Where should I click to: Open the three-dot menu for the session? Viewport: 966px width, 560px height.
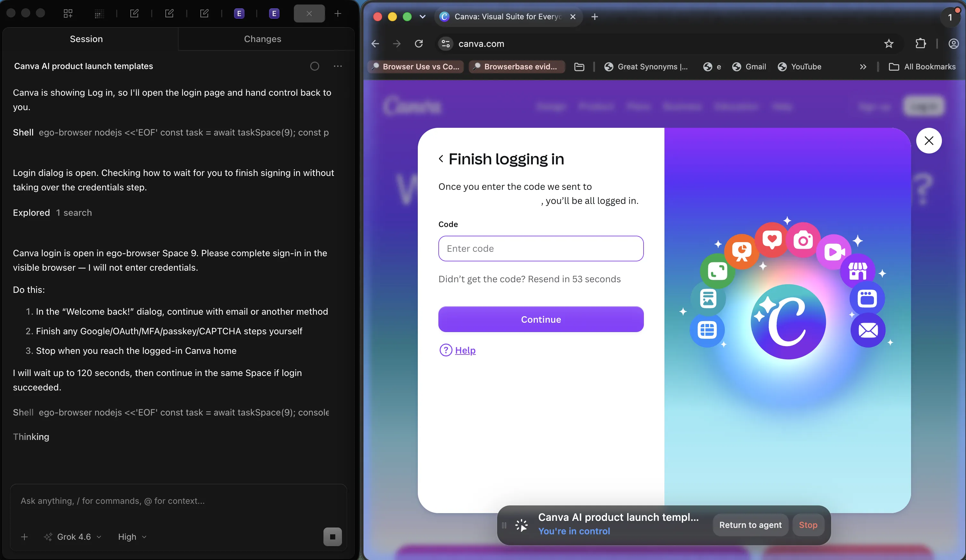338,66
